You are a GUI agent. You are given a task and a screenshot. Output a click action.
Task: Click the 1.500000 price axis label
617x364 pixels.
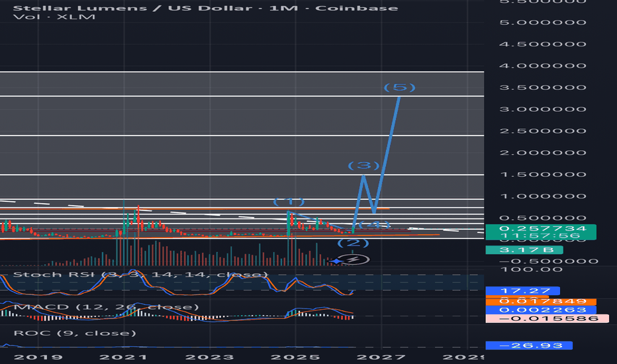pyautogui.click(x=543, y=174)
